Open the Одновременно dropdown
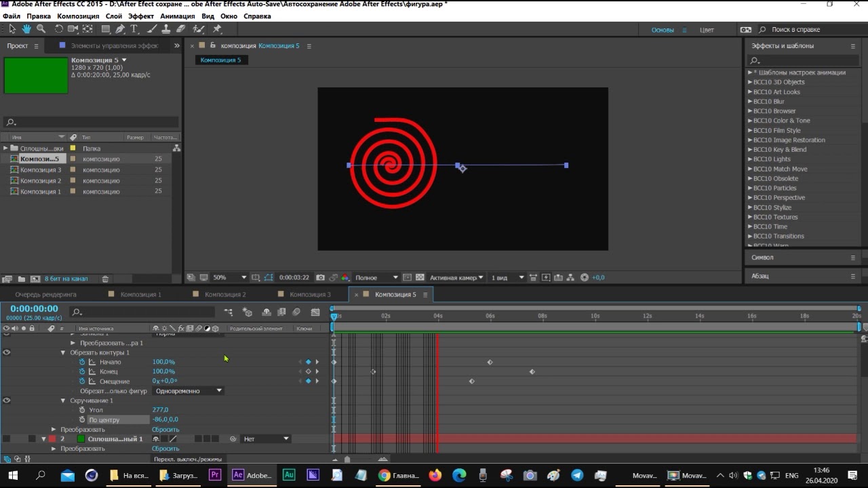Screen dimensions: 868x488 [x=189, y=391]
